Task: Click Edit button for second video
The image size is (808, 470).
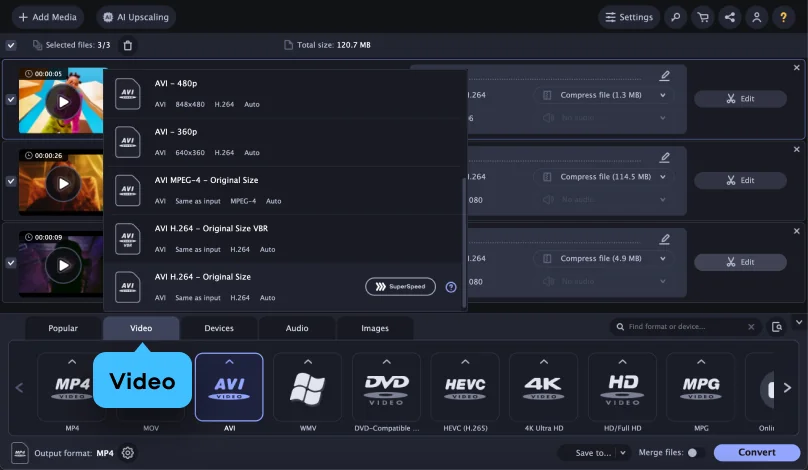Action: coord(740,180)
